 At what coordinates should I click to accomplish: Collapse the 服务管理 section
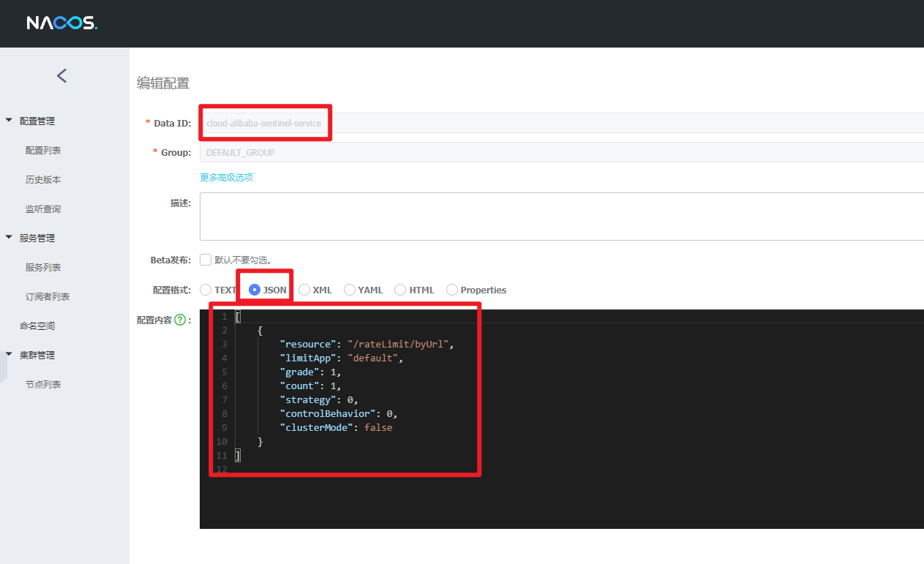pyautogui.click(x=9, y=237)
